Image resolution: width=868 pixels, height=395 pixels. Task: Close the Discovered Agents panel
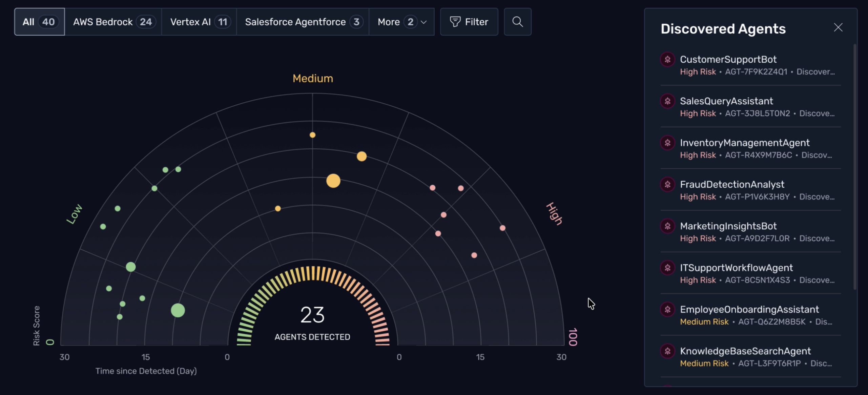click(838, 27)
